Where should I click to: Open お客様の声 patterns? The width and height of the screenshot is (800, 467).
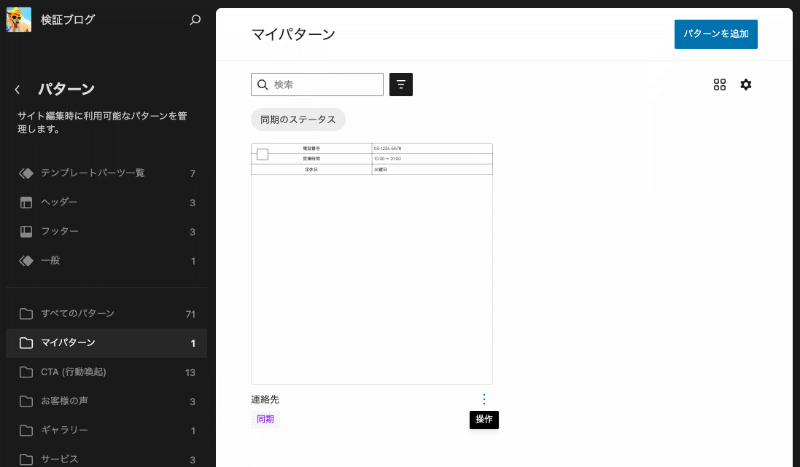pos(106,401)
